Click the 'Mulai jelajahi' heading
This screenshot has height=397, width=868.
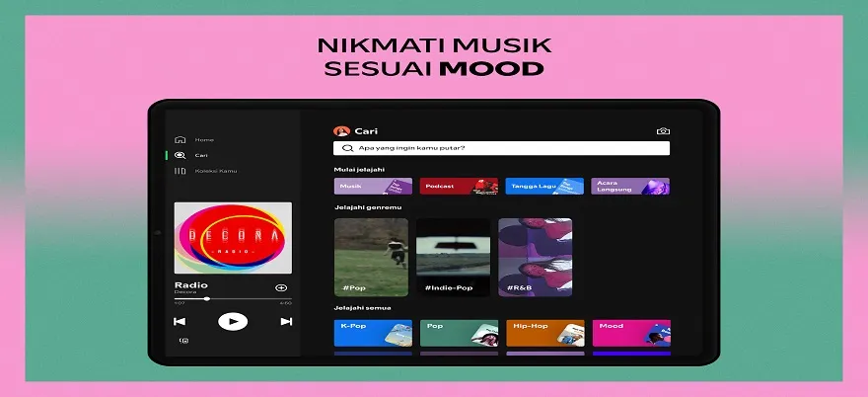(359, 169)
